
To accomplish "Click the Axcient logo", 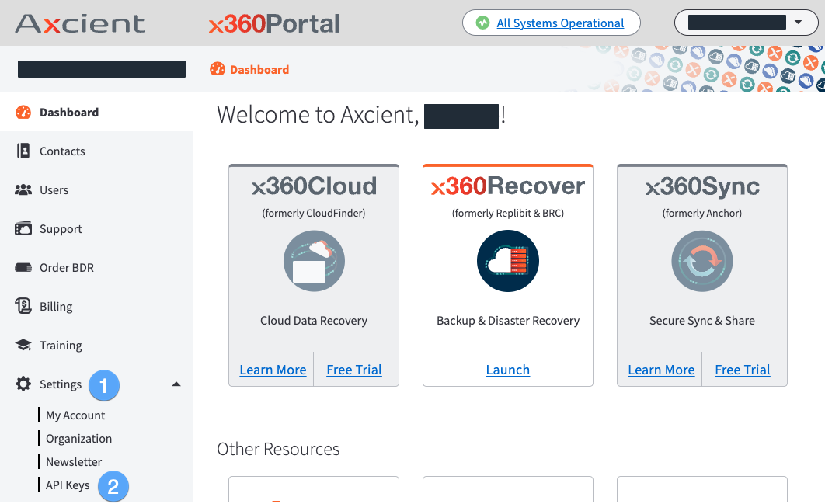I will coord(80,23).
